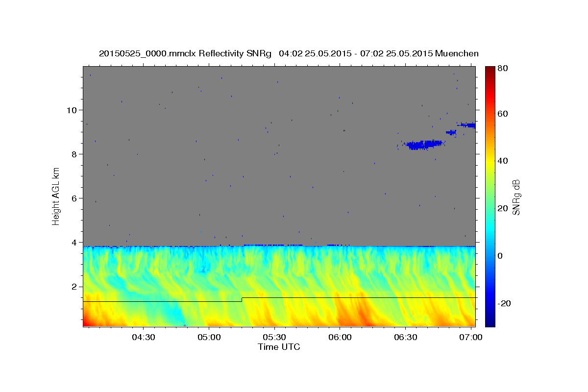Click the blue cloud streak near 9.3 km at 07:00
Screen dimensions: 588x392
466,125
